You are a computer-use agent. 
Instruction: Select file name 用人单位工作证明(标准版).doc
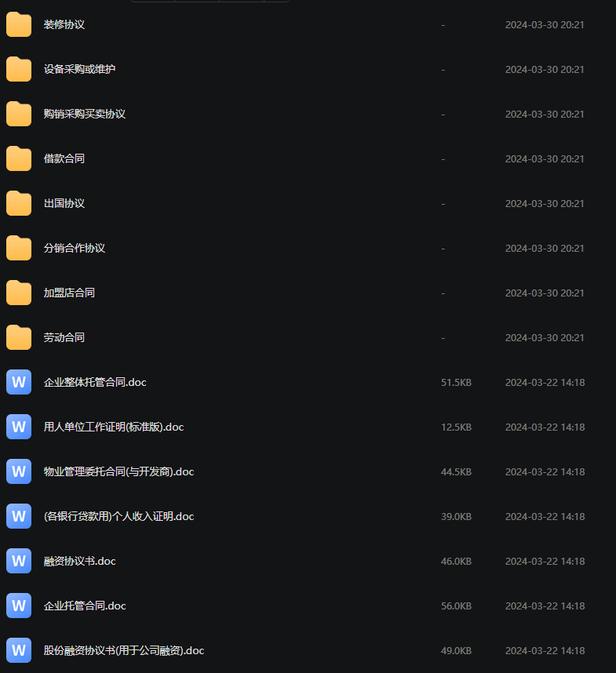click(114, 427)
